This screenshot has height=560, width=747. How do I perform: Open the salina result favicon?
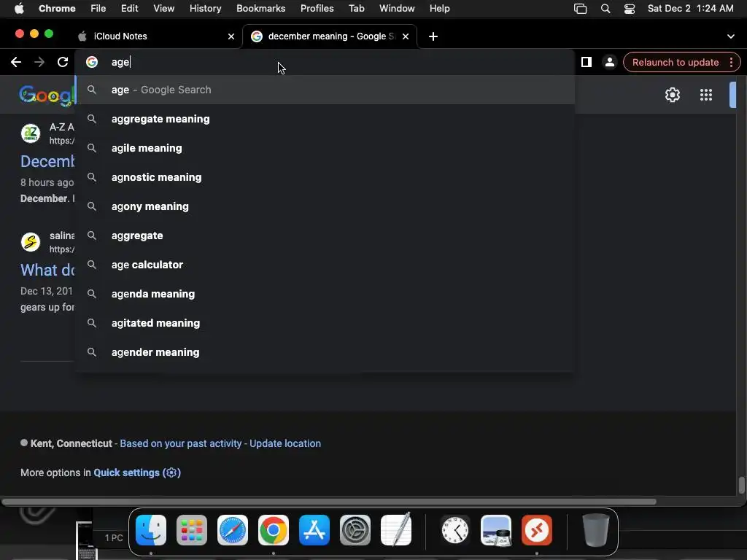tap(31, 241)
